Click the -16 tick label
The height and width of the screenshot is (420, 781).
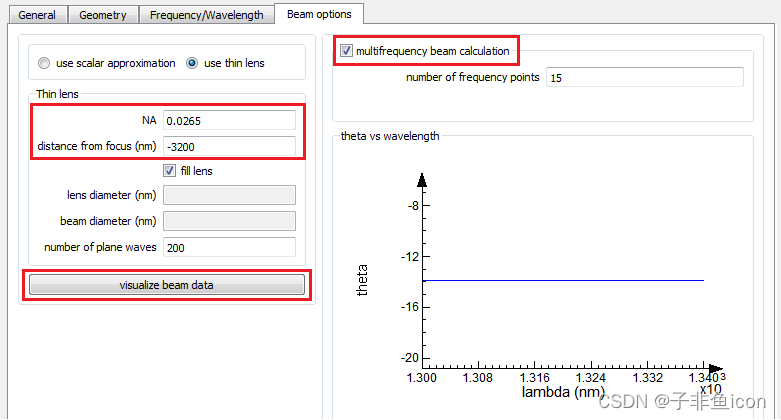click(410, 307)
